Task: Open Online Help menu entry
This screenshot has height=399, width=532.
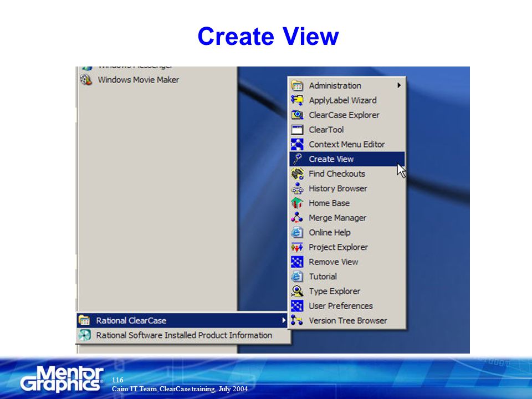Action: [347, 232]
